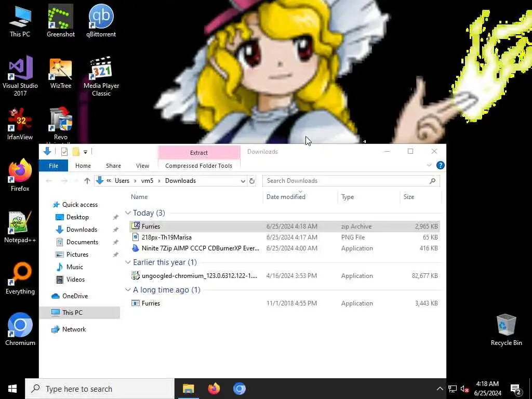Launch Firefox from the desktop
This screenshot has width=532, height=399.
[20, 176]
